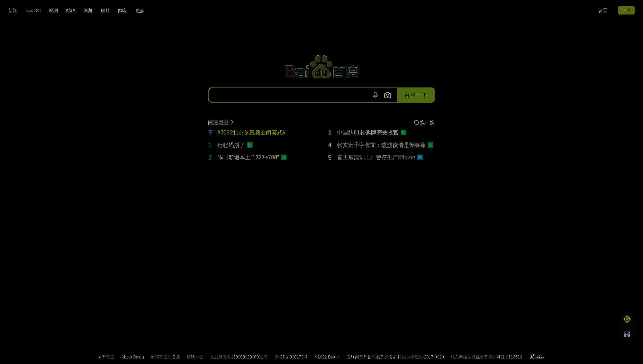643x364 pixels.
Task: Open 地图 in top navigation
Action: coord(53,11)
